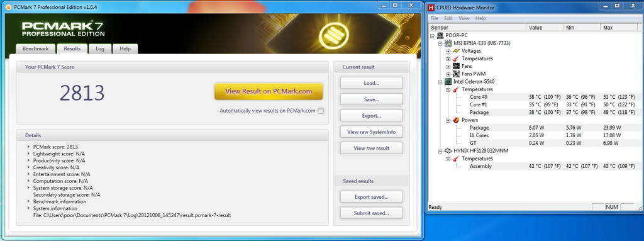Expand the System information row
Image resolution: width=644 pixels, height=241 pixels.
tap(28, 208)
